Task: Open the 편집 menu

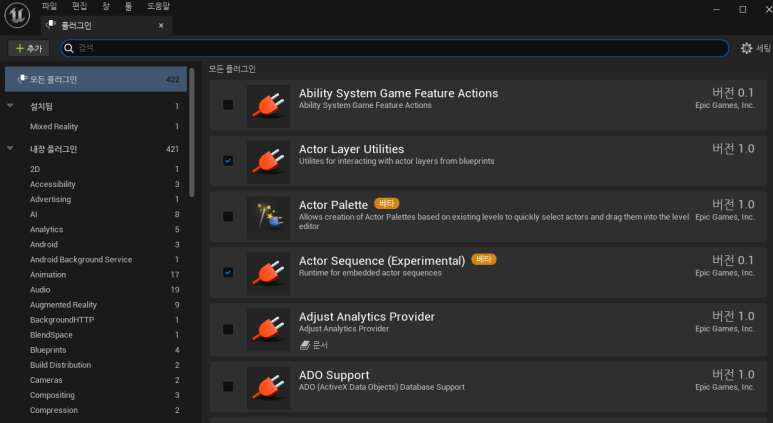Action: tap(79, 6)
